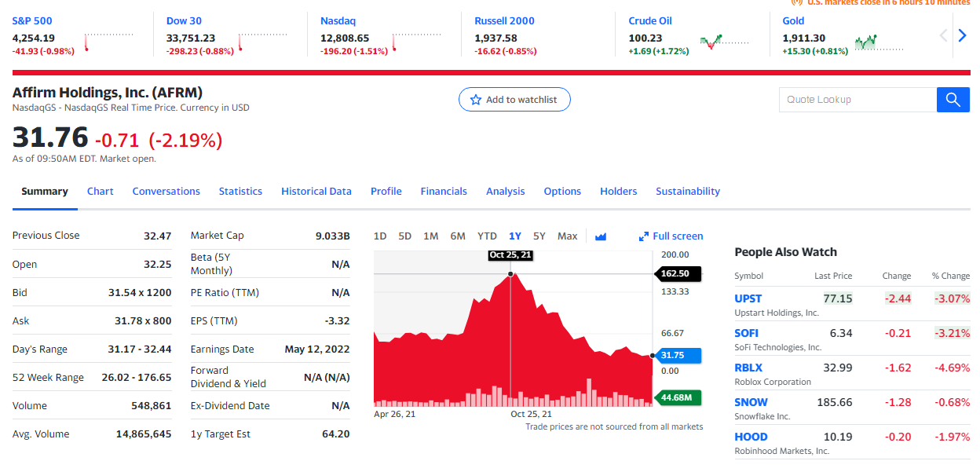The width and height of the screenshot is (980, 472).
Task: Click the Affirm Holdings, Inc. (AFRM) heading
Action: (x=108, y=92)
